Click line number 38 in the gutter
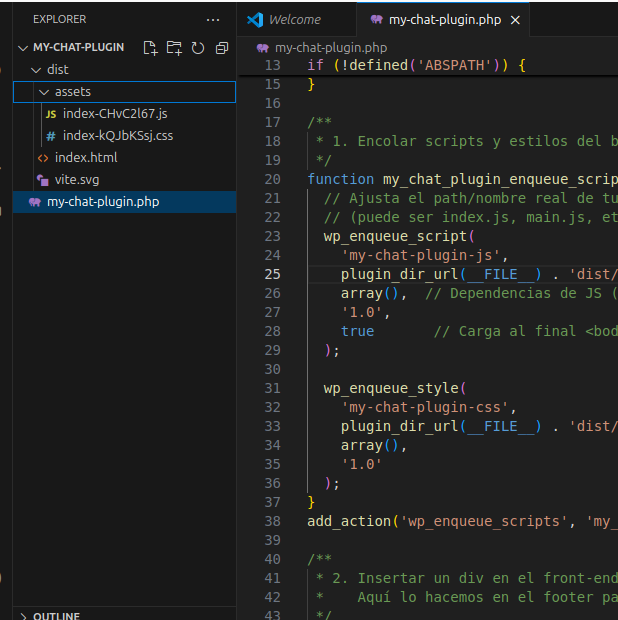The width and height of the screenshot is (618, 620). 272,521
